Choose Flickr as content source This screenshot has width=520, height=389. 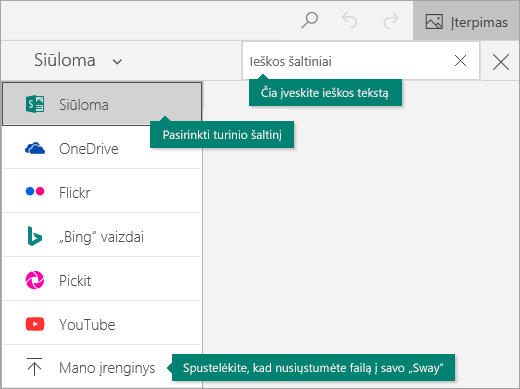tap(102, 192)
